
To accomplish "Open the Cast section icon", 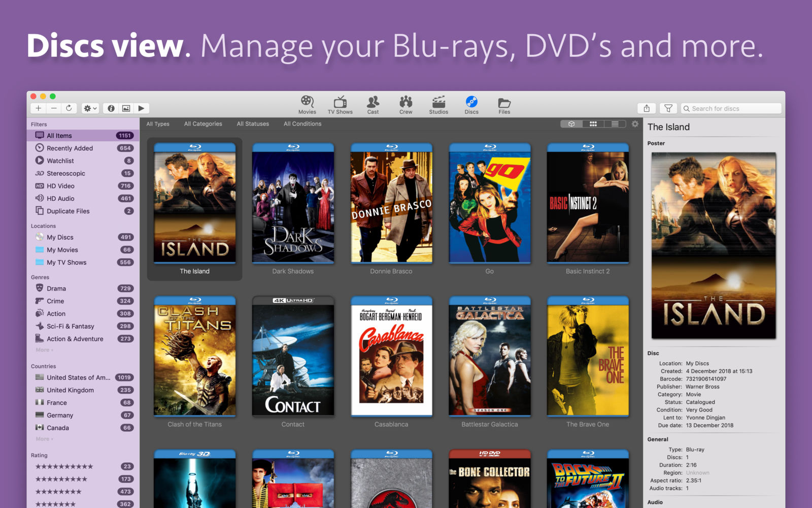I will click(373, 105).
